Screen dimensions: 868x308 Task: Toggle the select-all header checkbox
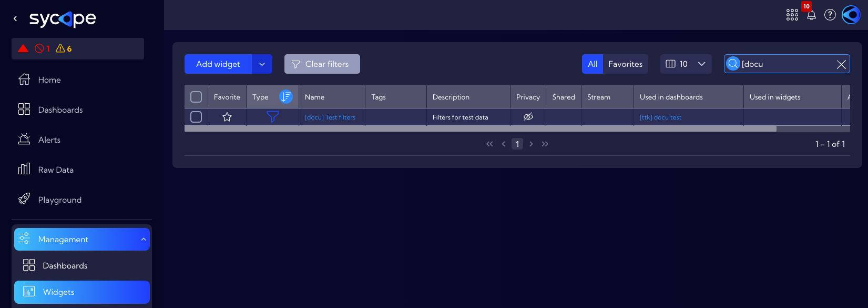pyautogui.click(x=196, y=97)
